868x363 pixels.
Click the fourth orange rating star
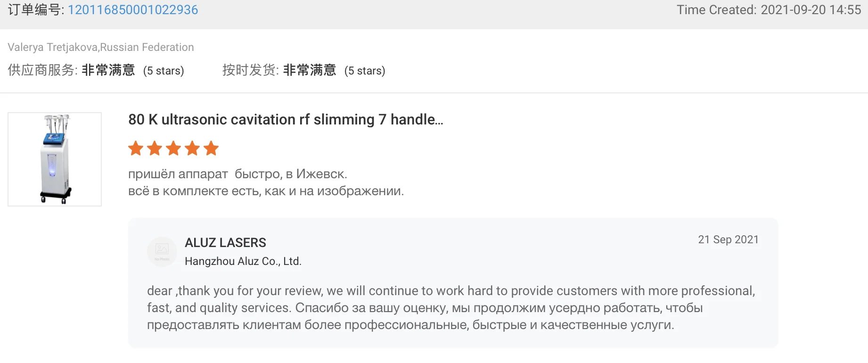(192, 148)
